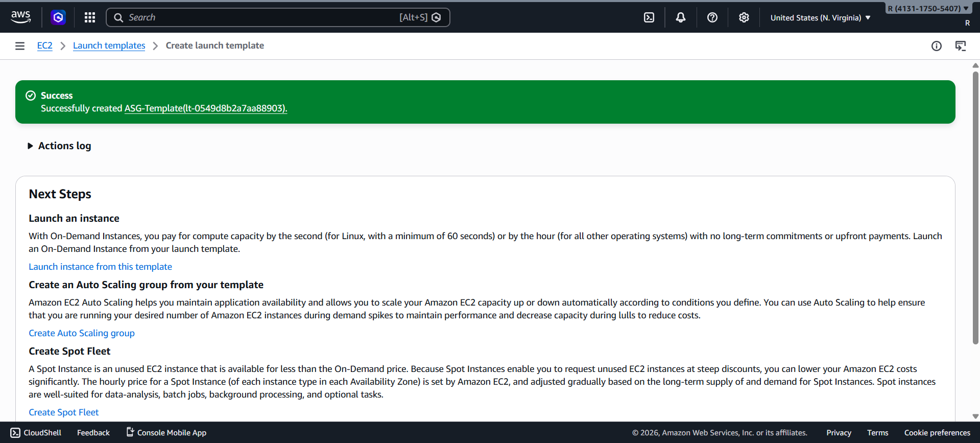Open the settings gear icon
The height and width of the screenshot is (443, 980).
click(744, 17)
